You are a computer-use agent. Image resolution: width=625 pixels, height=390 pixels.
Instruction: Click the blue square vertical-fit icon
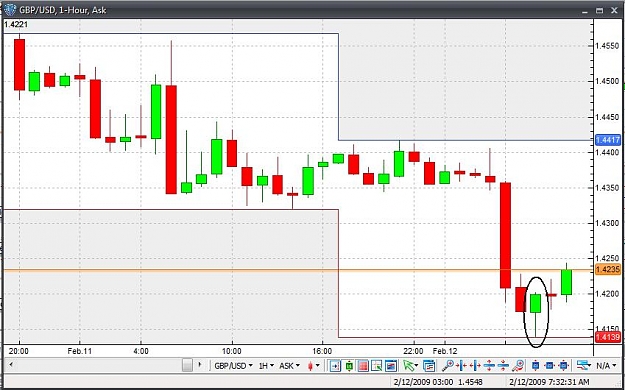coord(535,365)
